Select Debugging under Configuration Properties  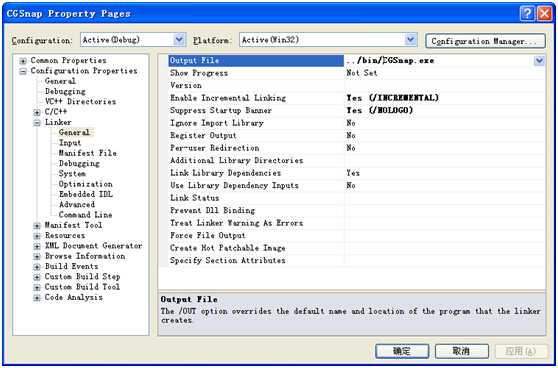pos(65,91)
